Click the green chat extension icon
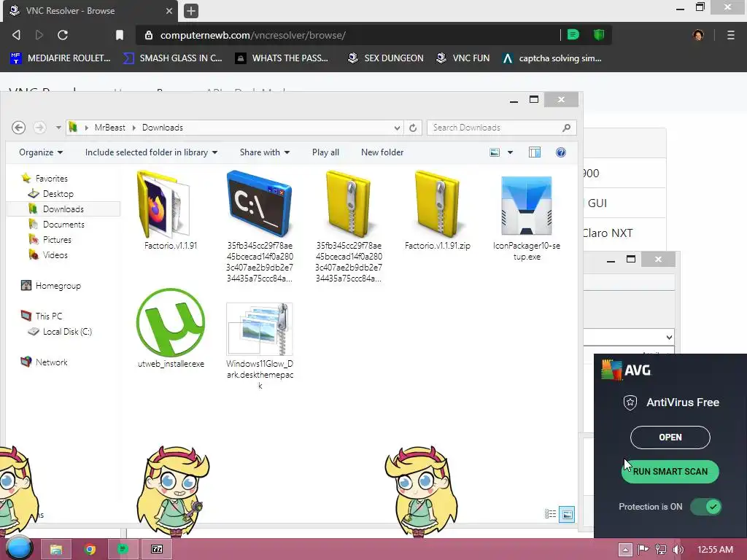Image resolution: width=747 pixels, height=560 pixels. (573, 34)
